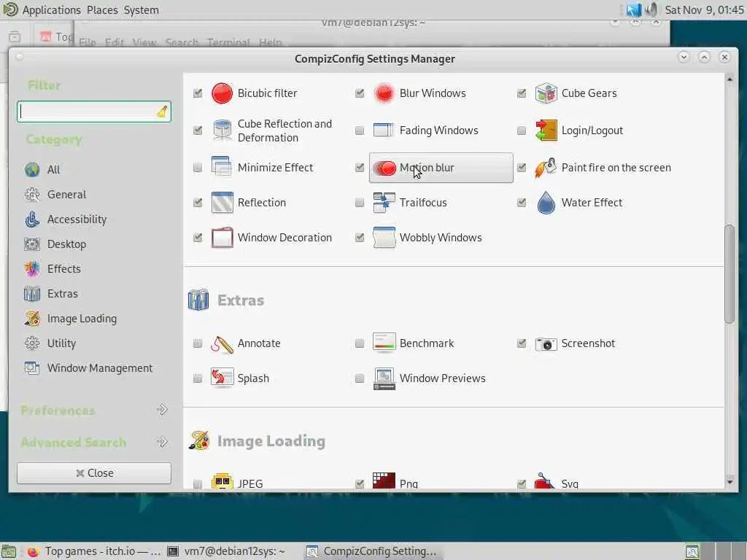
Task: Switch to vm7@debian12sys terminal in taskbar
Action: point(227,551)
